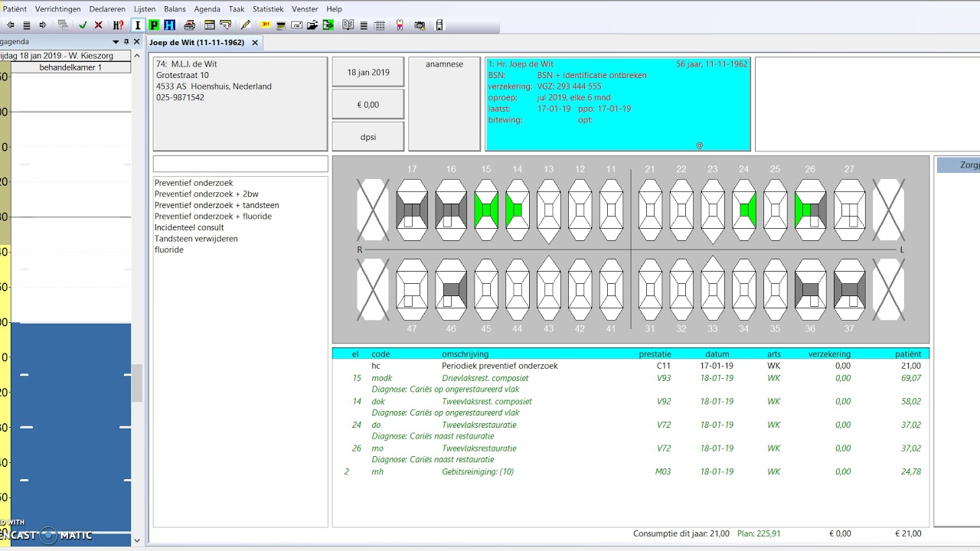The width and height of the screenshot is (980, 551).
Task: Click the left arrow back icon in toolbar
Action: [11, 25]
